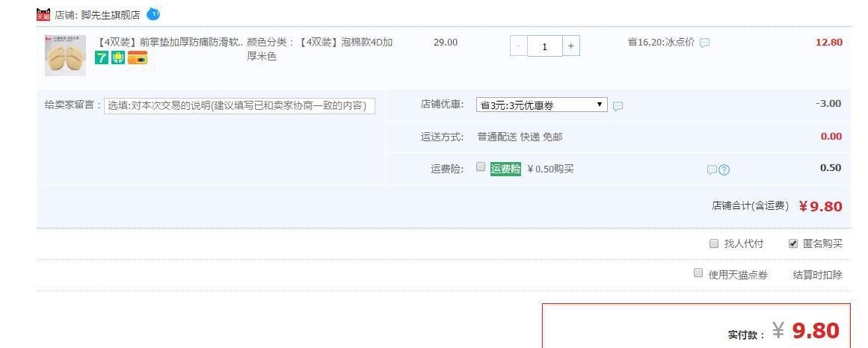This screenshot has height=348, width=868.
Task: Click the quantity input field showing 1
Action: click(545, 46)
